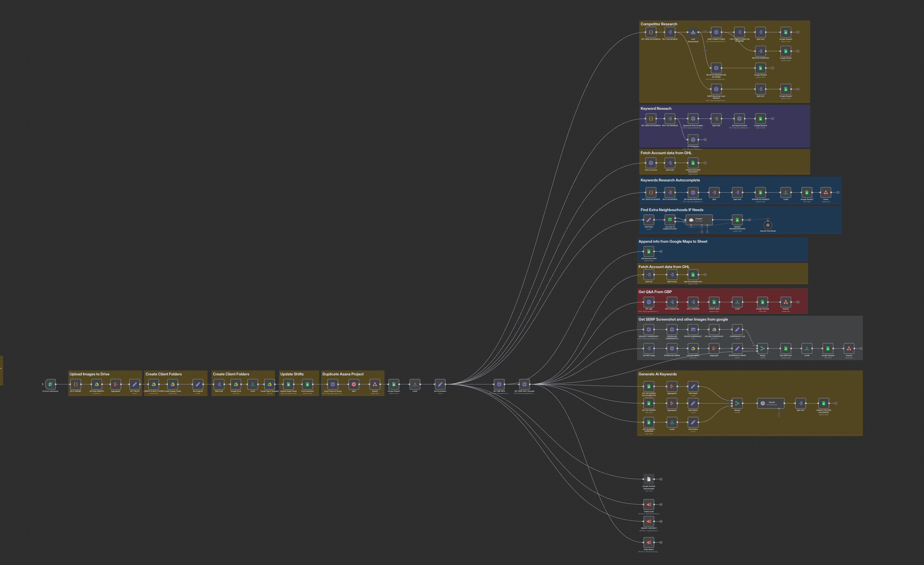This screenshot has height=565, width=924.
Task: Click plus after the Add Business Info1 node
Action: pos(661,251)
